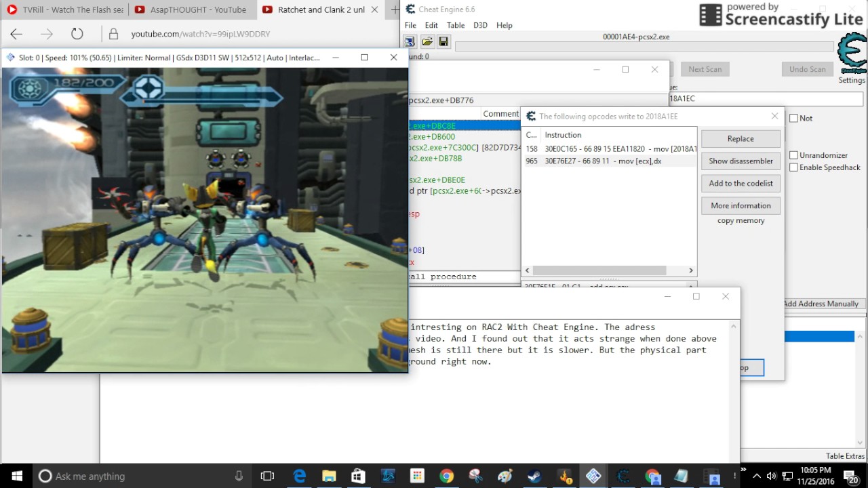Click Add to the codelist button
The height and width of the screenshot is (488, 868).
pyautogui.click(x=741, y=183)
